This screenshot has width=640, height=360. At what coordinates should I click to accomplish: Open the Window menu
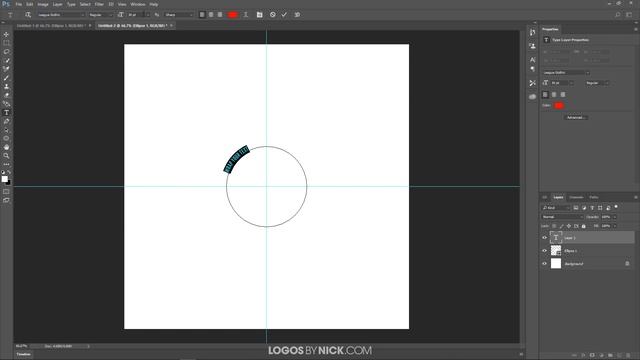(x=138, y=4)
